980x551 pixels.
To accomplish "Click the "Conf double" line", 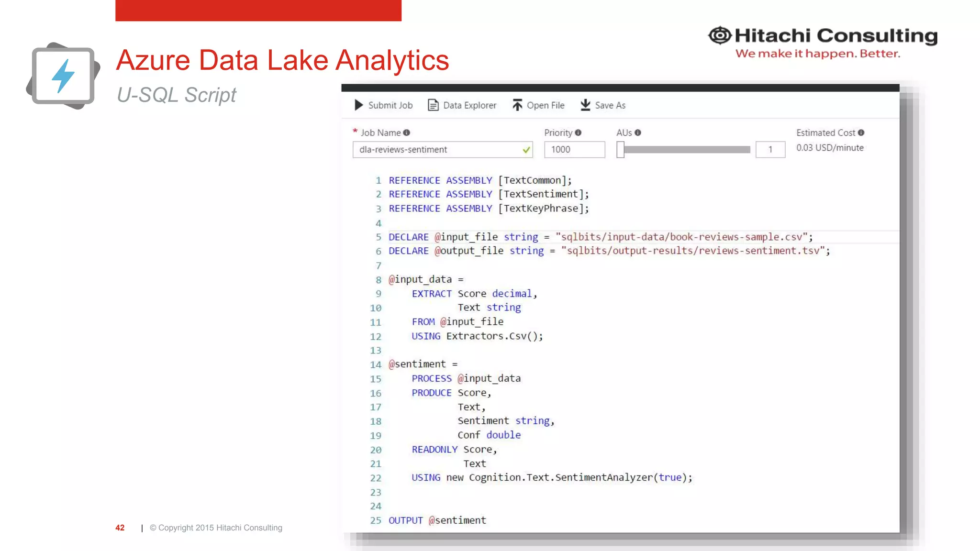I will [x=489, y=435].
